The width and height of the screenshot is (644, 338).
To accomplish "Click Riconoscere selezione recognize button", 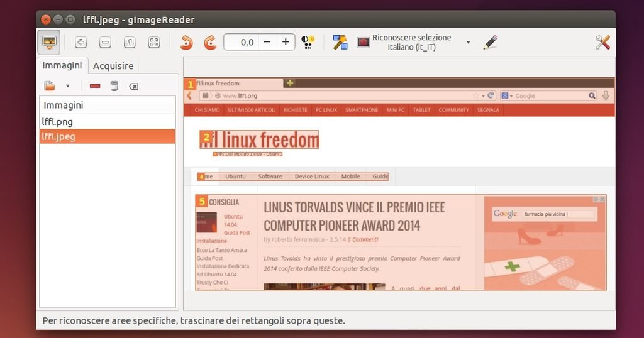I will (404, 42).
